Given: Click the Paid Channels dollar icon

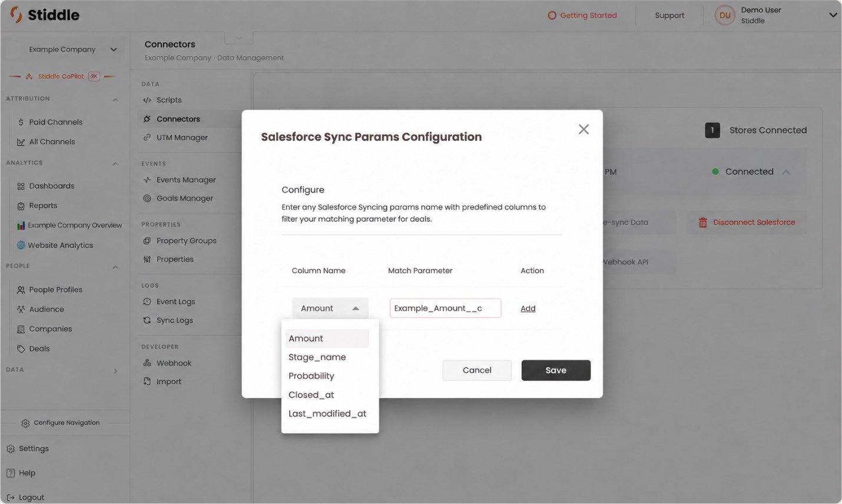Looking at the screenshot, I should [x=21, y=122].
